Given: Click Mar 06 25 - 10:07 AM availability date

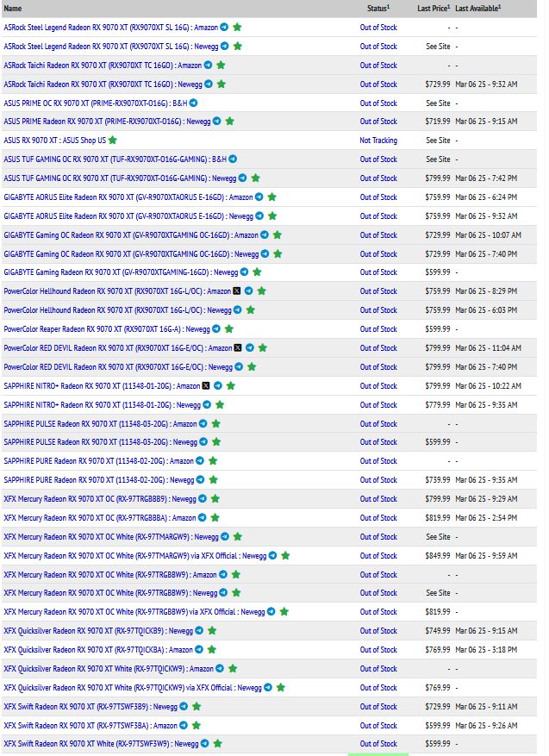Looking at the screenshot, I should pyautogui.click(x=489, y=234).
